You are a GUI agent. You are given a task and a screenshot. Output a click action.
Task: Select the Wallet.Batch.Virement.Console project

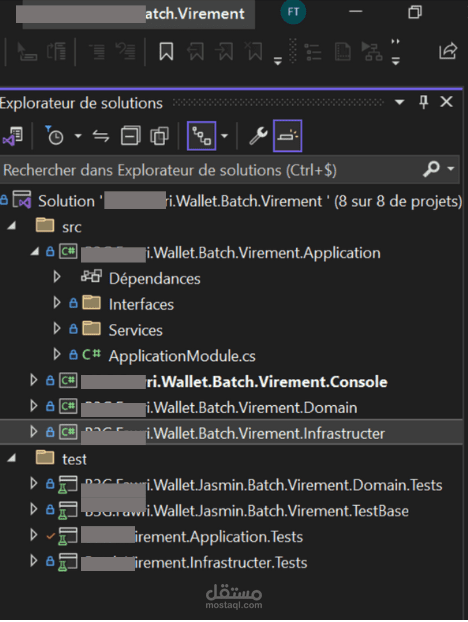(x=234, y=382)
